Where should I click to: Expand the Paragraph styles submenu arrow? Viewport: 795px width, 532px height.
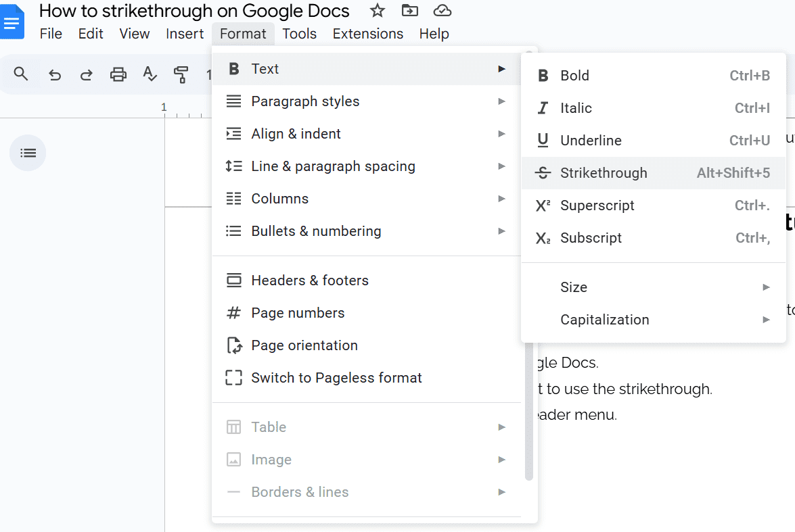[x=501, y=101]
